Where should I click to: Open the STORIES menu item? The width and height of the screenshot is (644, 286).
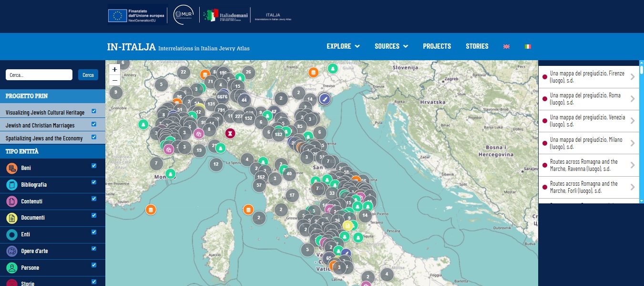point(477,46)
